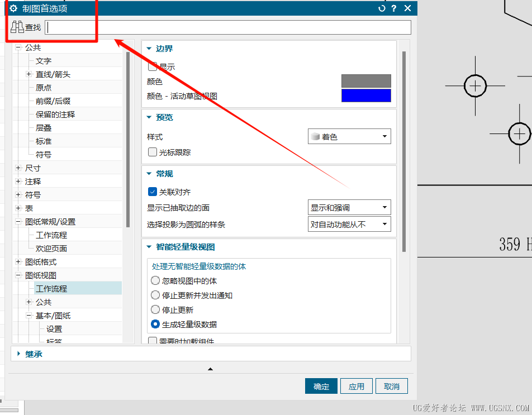Collapse the 图纸常规/设置 tree node
Image resolution: width=532 pixels, height=415 pixels.
(18, 221)
